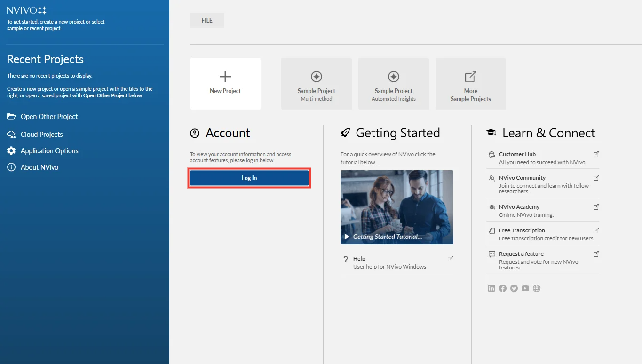Image resolution: width=642 pixels, height=364 pixels.
Task: Click the Getting Started rocket icon
Action: click(x=345, y=134)
